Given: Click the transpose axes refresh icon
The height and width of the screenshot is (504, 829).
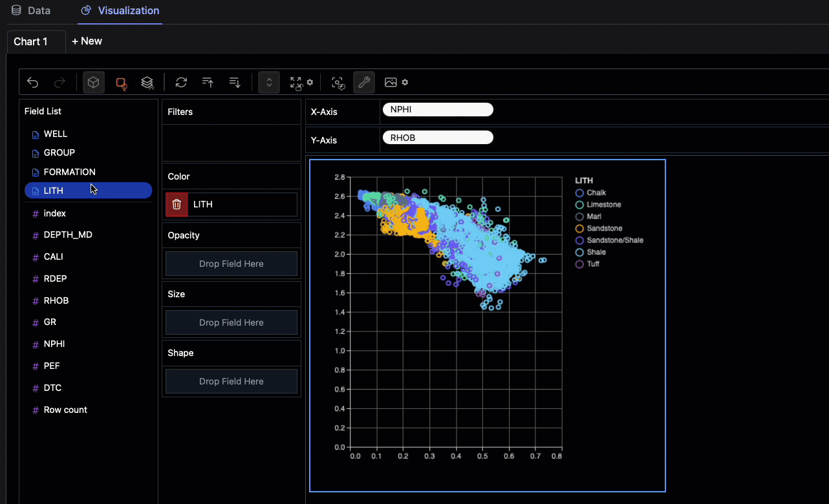Looking at the screenshot, I should point(182,83).
